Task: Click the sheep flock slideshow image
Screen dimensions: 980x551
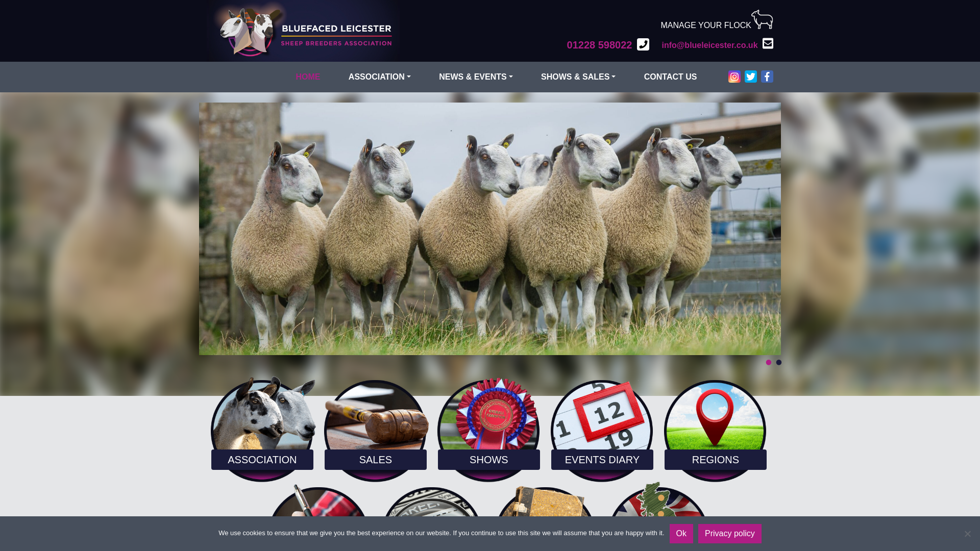Action: pyautogui.click(x=490, y=229)
